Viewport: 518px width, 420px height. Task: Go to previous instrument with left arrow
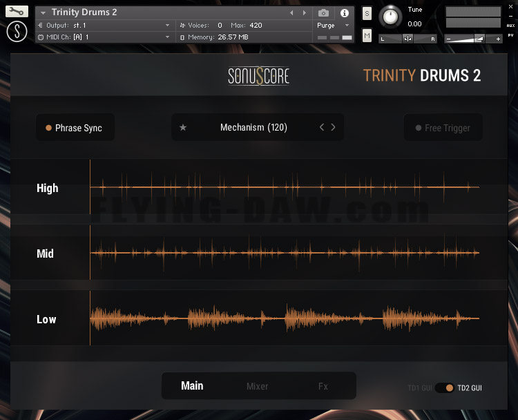(291, 13)
